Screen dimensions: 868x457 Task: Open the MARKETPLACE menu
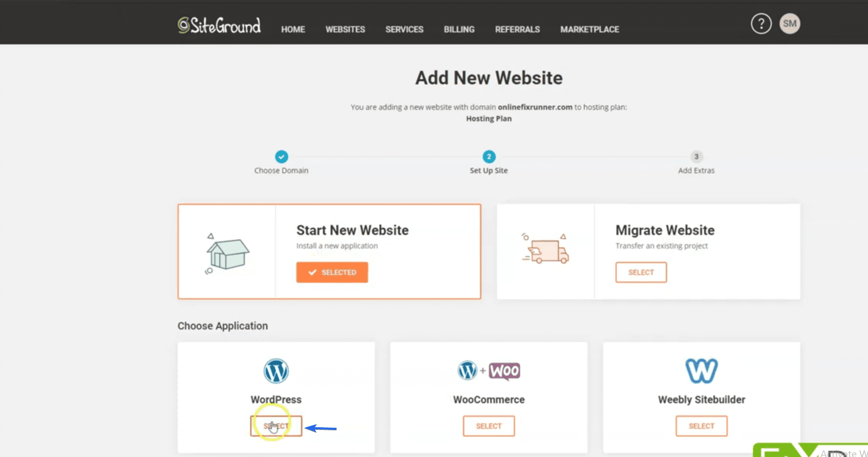589,29
